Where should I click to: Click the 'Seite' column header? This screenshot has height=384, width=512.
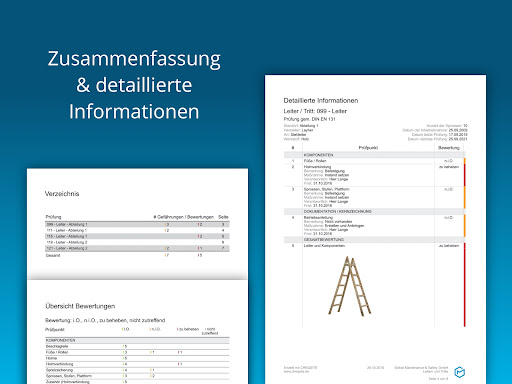pos(223,217)
